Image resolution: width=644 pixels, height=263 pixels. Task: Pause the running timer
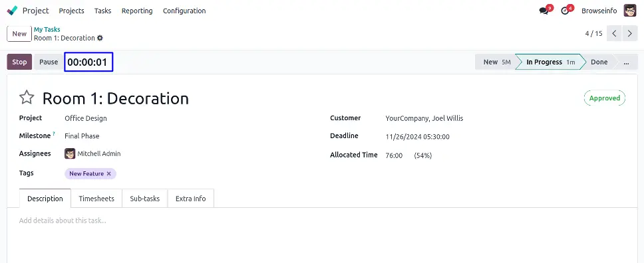coord(49,62)
